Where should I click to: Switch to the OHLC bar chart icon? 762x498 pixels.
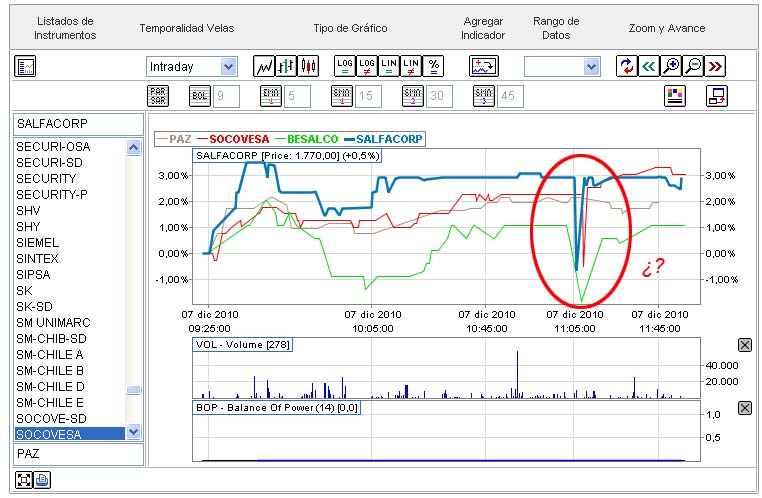click(286, 66)
